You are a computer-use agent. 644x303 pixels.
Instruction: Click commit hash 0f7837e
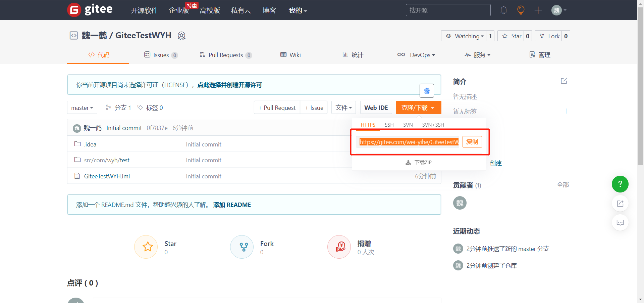point(157,128)
